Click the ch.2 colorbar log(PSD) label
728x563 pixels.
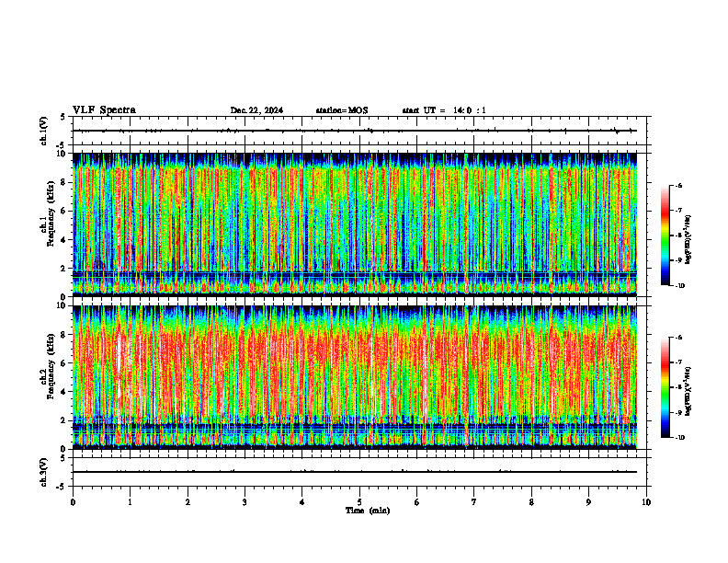point(688,391)
